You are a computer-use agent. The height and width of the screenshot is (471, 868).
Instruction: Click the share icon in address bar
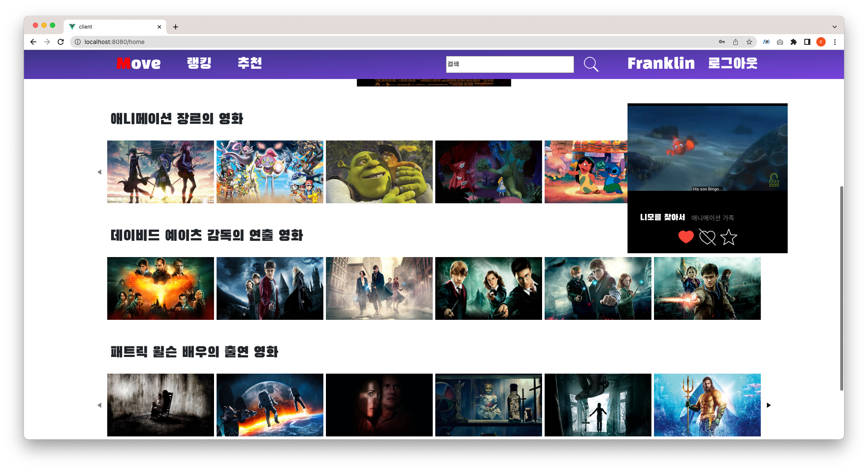[x=735, y=42]
